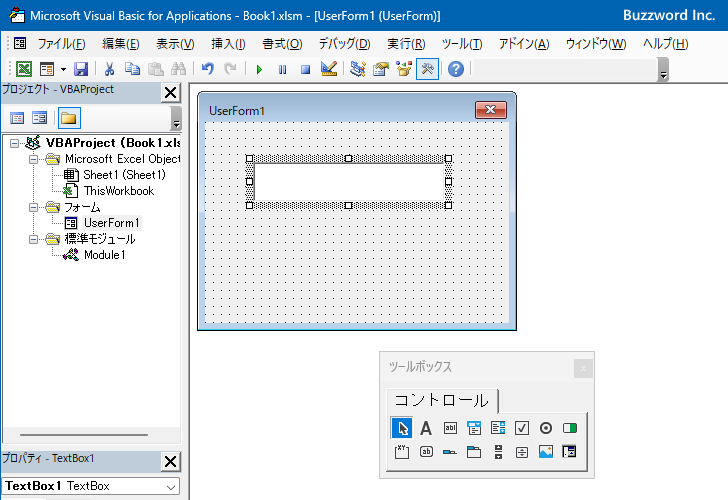Open the アドイン(A) menu

tap(524, 44)
